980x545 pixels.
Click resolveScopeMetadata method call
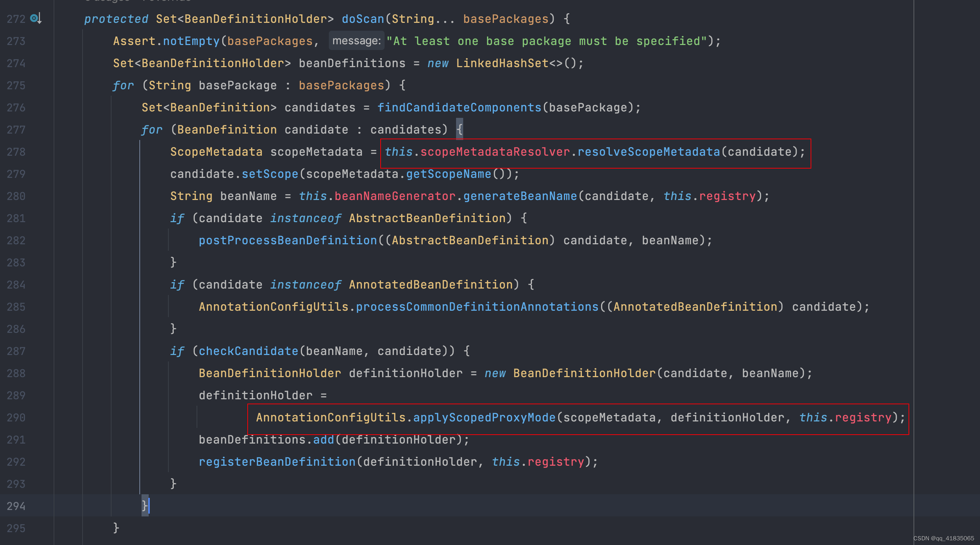tap(649, 152)
